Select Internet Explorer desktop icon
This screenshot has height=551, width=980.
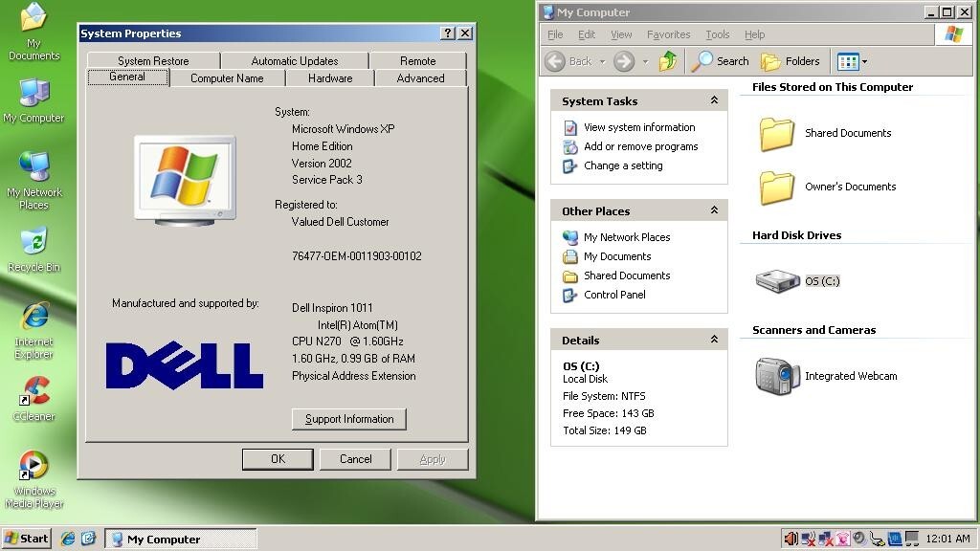33,331
